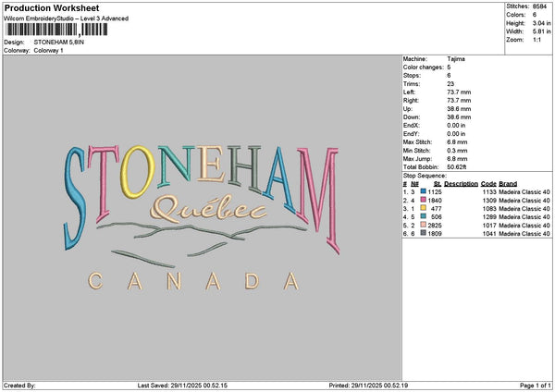Click the 'Left:' label
The image size is (555, 392).
coord(409,92)
